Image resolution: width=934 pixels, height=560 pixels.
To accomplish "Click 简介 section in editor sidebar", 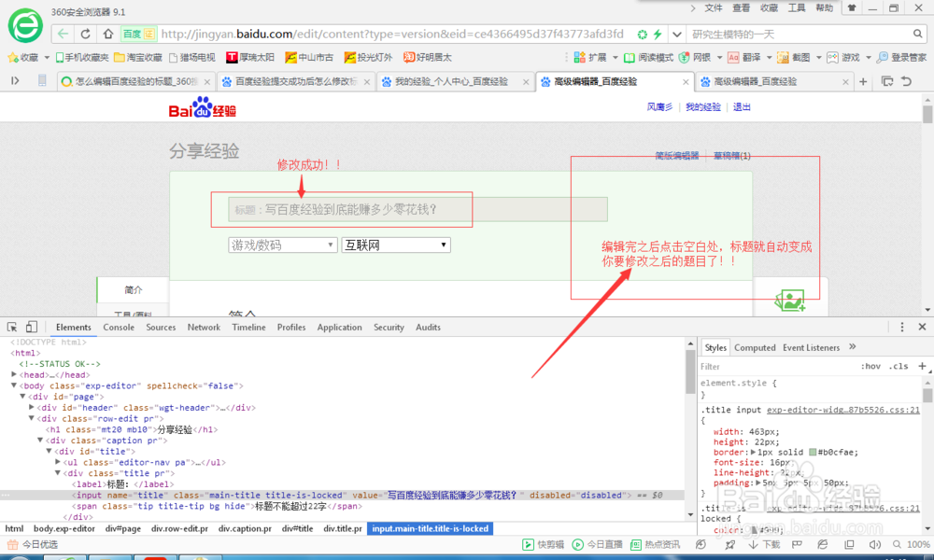I will pos(133,290).
